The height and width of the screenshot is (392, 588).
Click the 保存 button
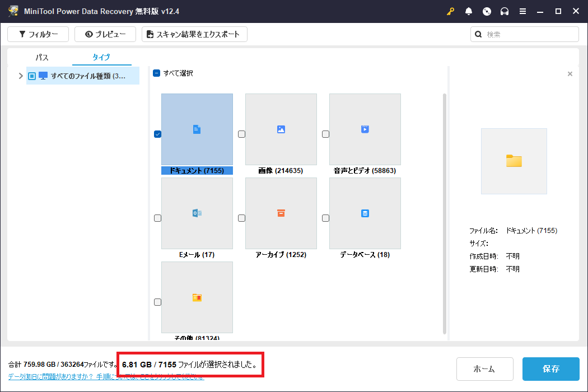click(551, 369)
